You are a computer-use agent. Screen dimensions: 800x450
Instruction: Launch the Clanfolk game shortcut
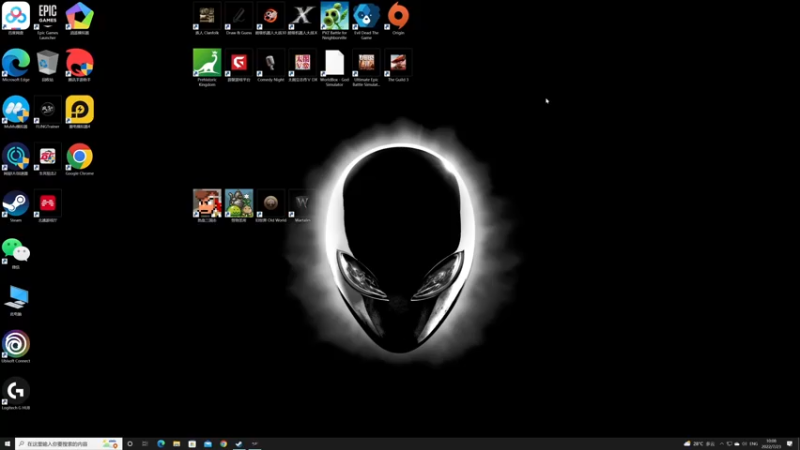tap(207, 17)
